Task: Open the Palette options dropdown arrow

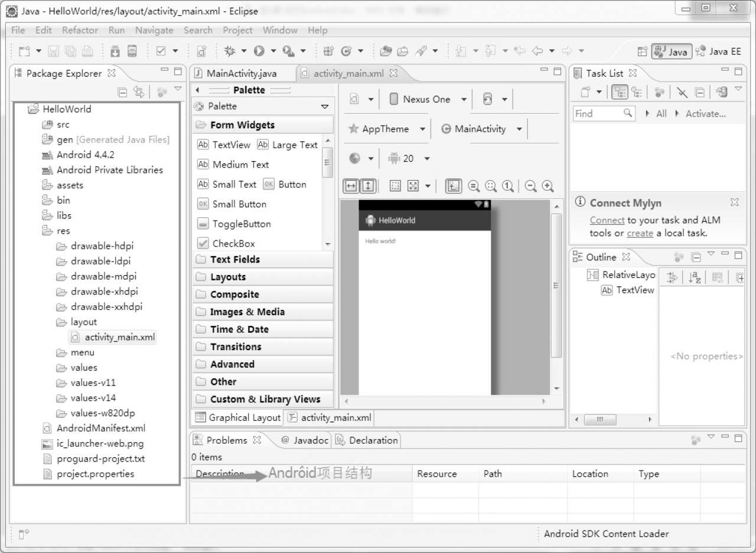Action: pyautogui.click(x=325, y=107)
